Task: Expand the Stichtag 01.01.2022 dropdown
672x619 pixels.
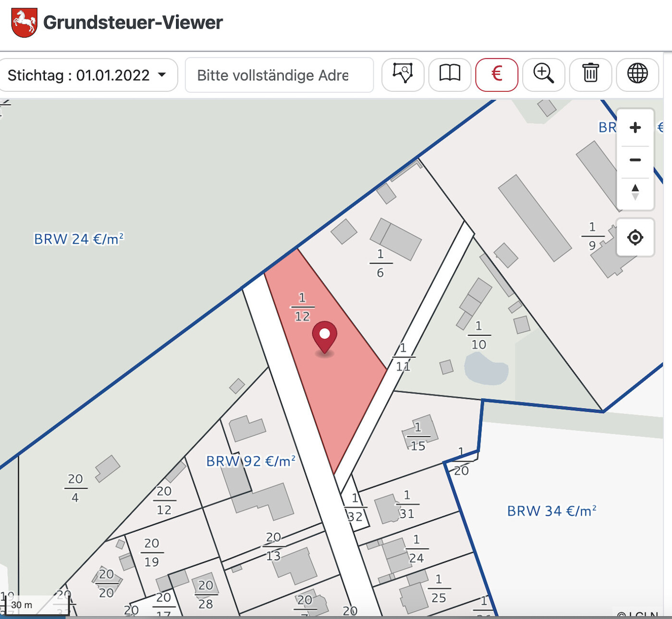Action: [87, 75]
